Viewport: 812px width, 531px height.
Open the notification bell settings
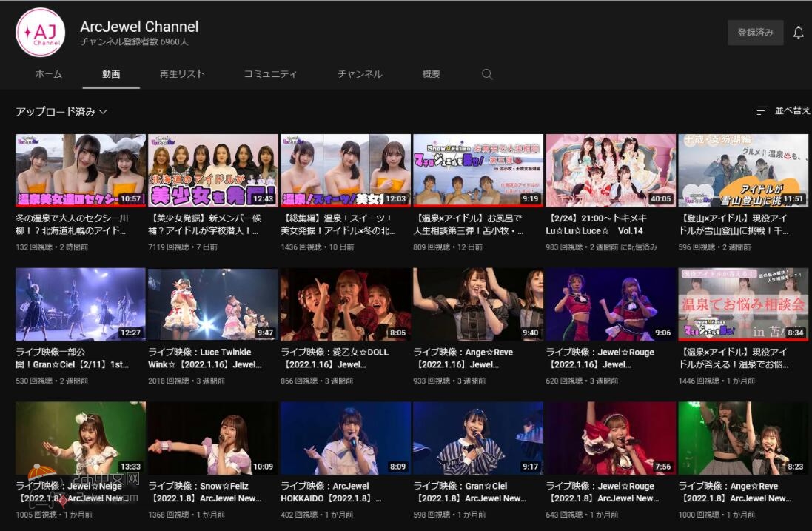[x=798, y=33]
